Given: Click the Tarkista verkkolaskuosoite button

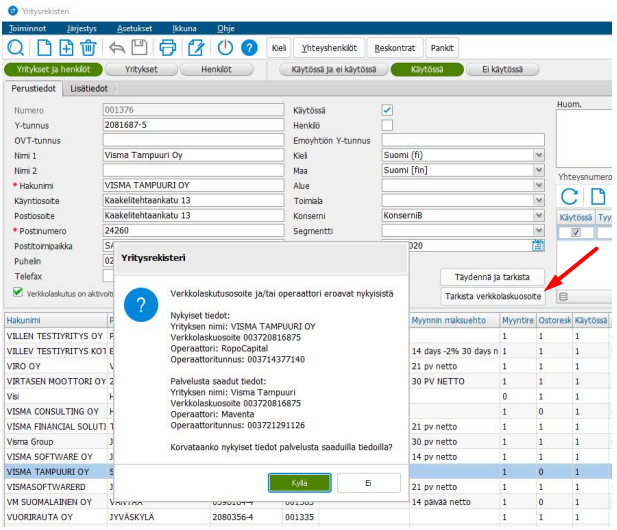Looking at the screenshot, I should (493, 296).
